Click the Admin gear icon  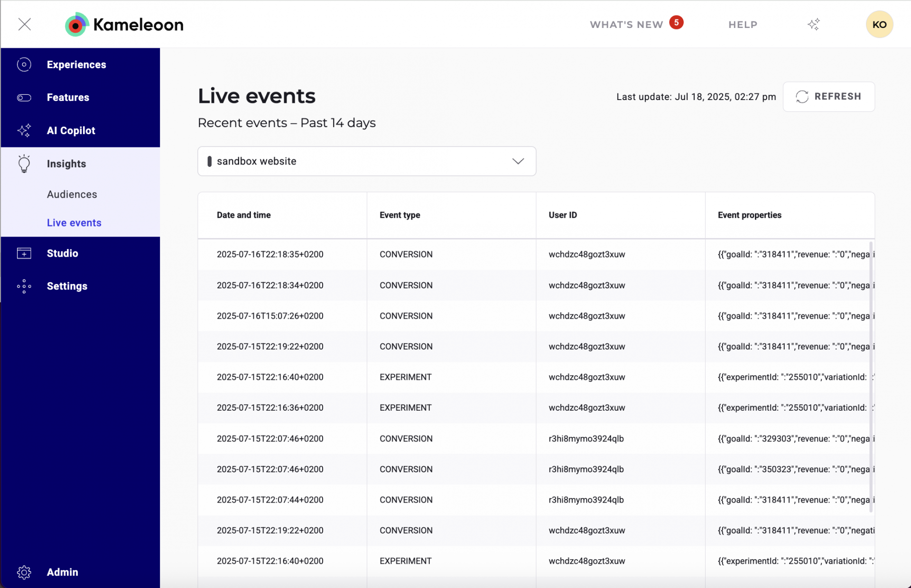[24, 572]
